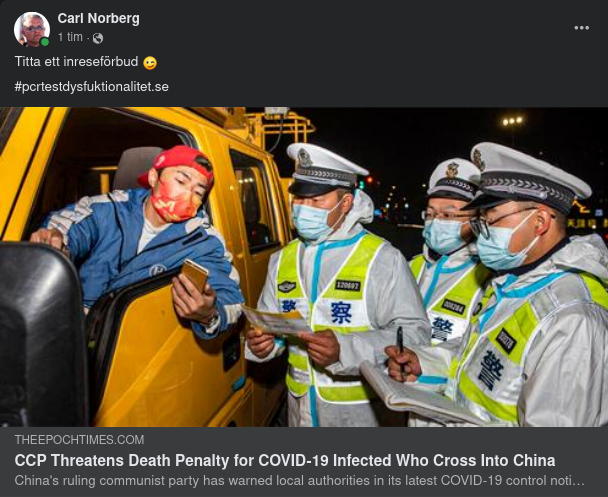
Task: Open the three-dot post options menu
Action: tap(581, 28)
